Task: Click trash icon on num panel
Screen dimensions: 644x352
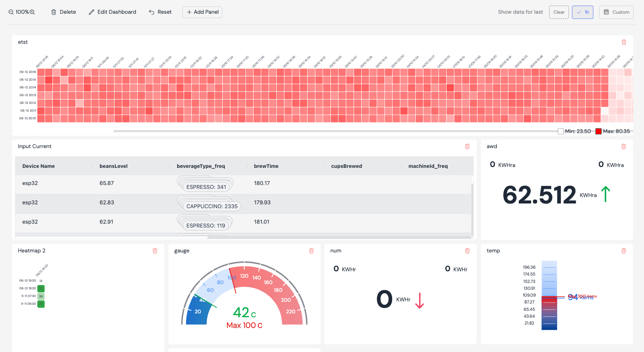Action: [x=467, y=251]
